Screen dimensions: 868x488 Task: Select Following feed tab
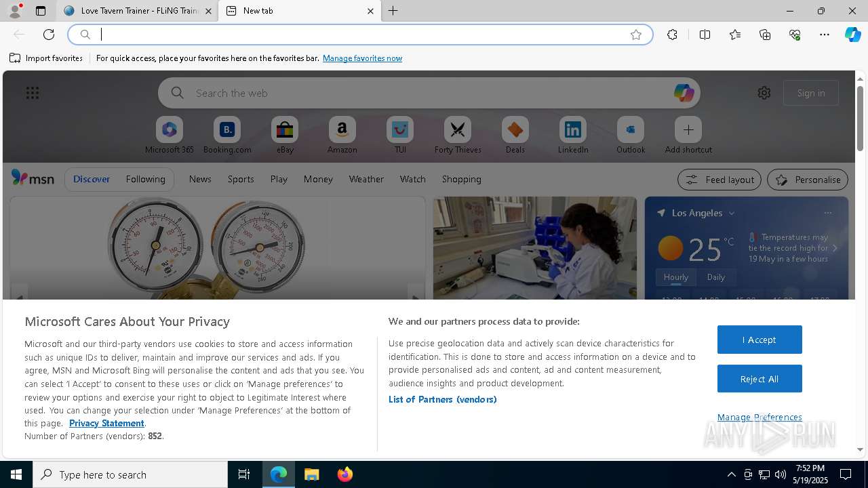click(x=145, y=179)
